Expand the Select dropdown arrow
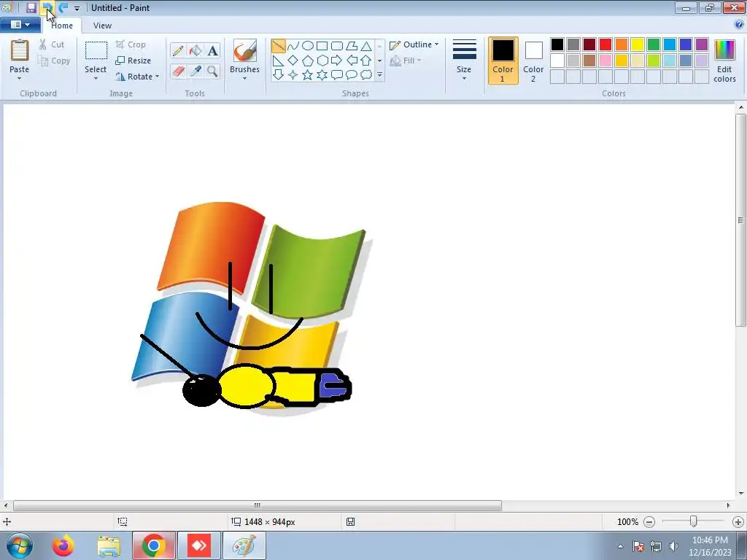Image resolution: width=747 pixels, height=560 pixels. click(96, 79)
